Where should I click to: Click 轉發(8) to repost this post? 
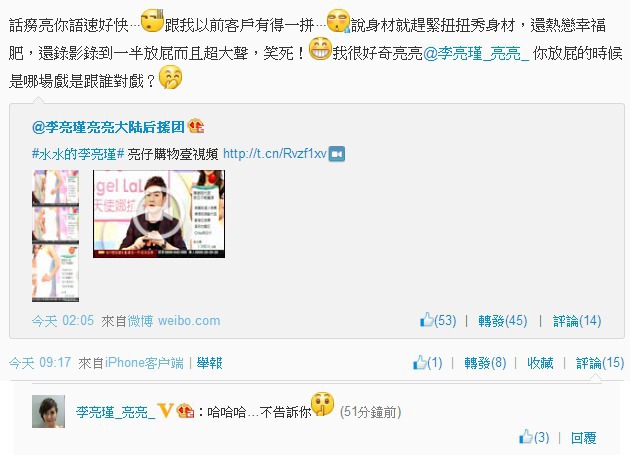pos(485,363)
